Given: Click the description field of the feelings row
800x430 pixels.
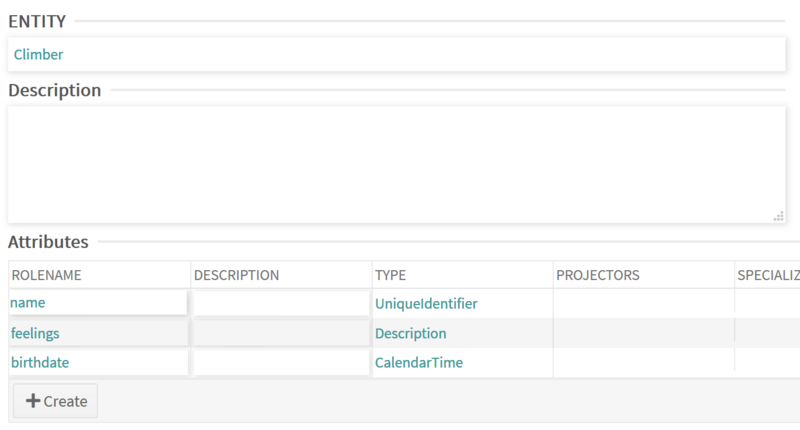Looking at the screenshot, I should pos(280,333).
